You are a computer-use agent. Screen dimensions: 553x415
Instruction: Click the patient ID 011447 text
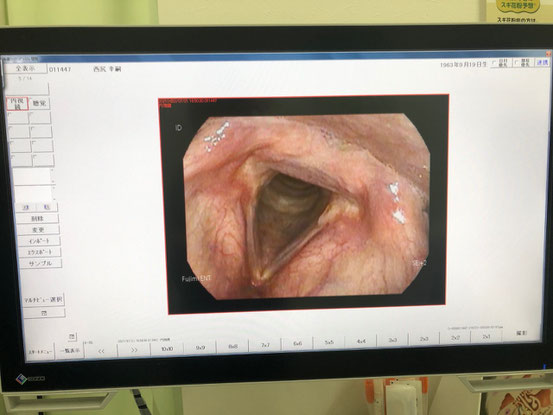(x=60, y=69)
